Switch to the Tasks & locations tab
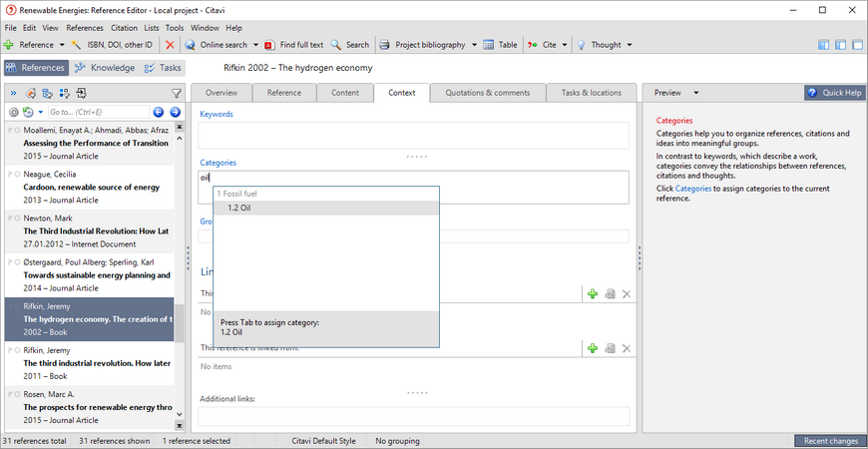Image resolution: width=868 pixels, height=449 pixels. point(592,93)
